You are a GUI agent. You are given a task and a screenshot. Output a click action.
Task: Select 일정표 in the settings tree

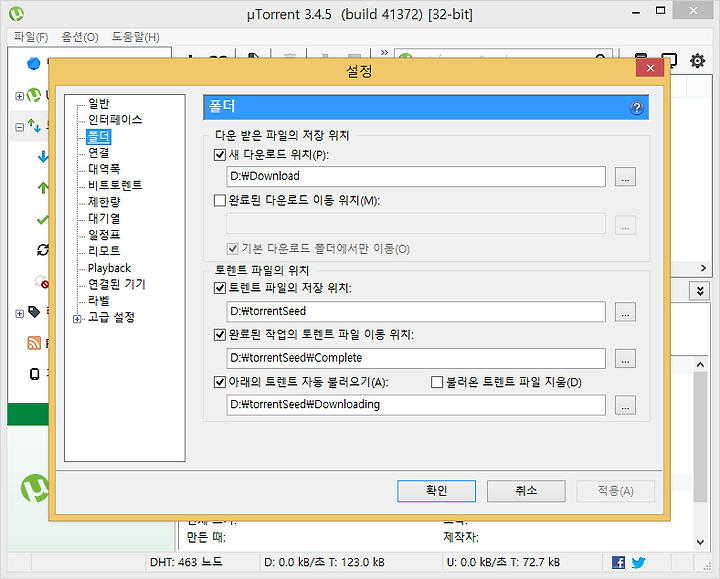coord(104,235)
